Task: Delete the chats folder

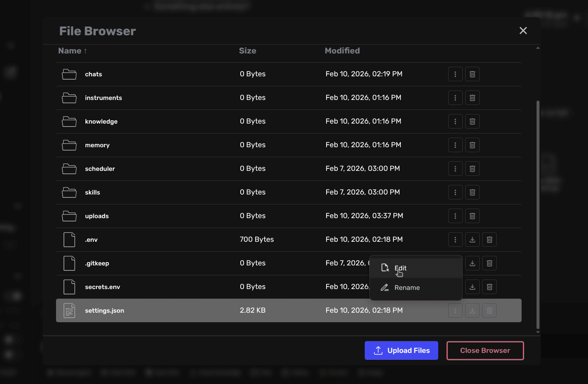Action: 472,74
